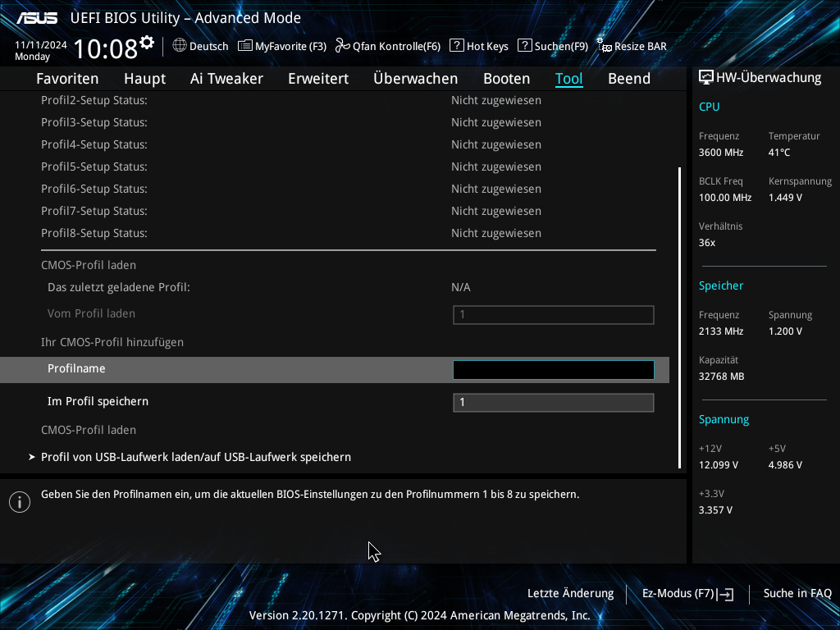Image resolution: width=840 pixels, height=630 pixels.
Task: Click Profil2-Setup Status row
Action: 335,100
